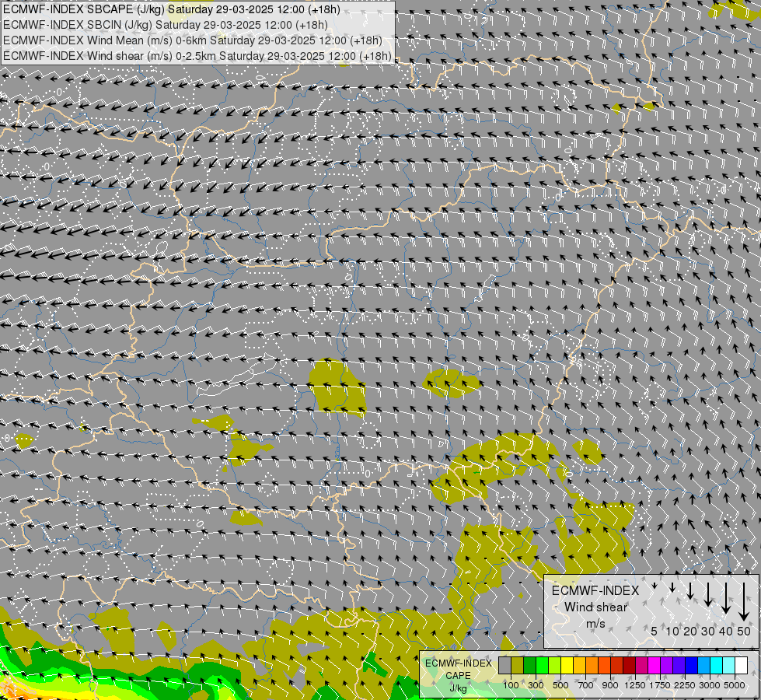Select the purple CAPE swatch after 1750

coord(667,666)
